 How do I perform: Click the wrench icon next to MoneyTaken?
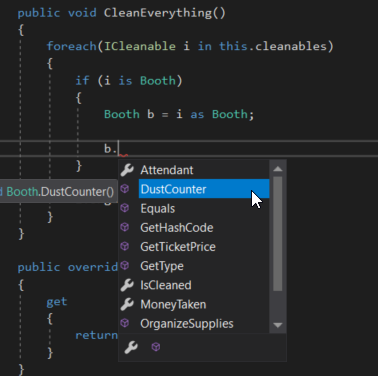coord(127,304)
